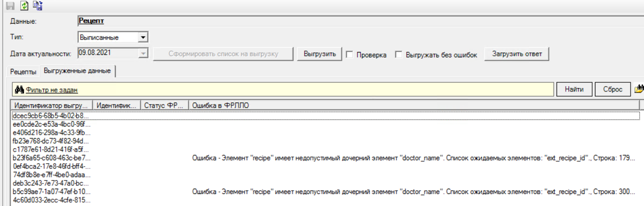
Task: Select row dcec9cb6-68b5-4b02-b8...
Action: pos(326,116)
